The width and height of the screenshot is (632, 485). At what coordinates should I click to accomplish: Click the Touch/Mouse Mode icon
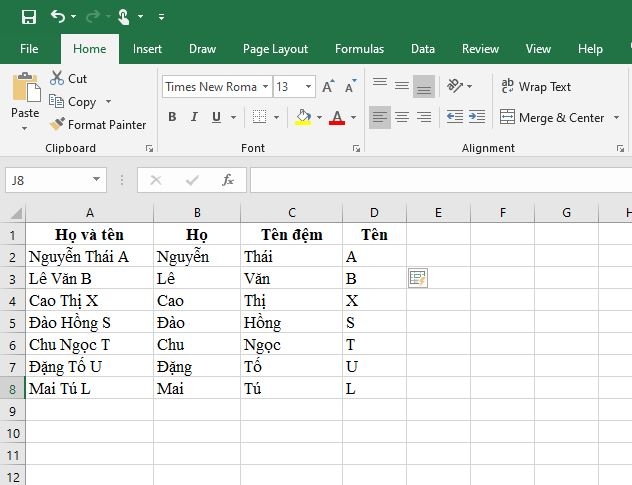(123, 17)
